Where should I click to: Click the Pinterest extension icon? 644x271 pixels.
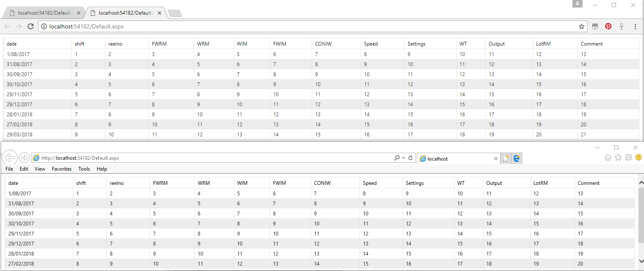point(608,26)
